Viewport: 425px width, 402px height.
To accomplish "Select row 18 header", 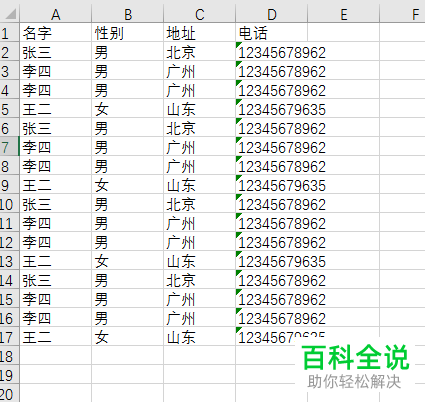I will [9, 356].
